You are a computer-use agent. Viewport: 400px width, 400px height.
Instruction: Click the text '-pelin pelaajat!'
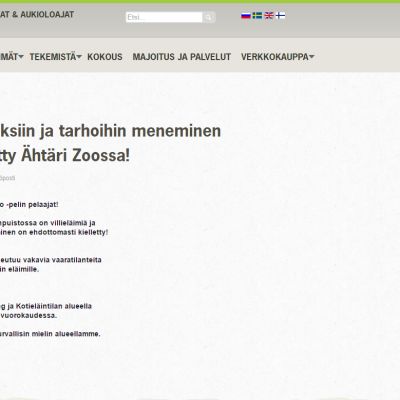coord(32,204)
